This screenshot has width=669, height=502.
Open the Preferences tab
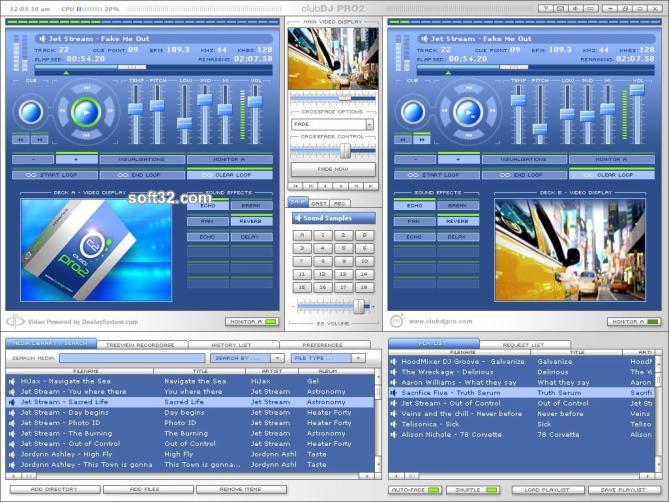pyautogui.click(x=323, y=345)
